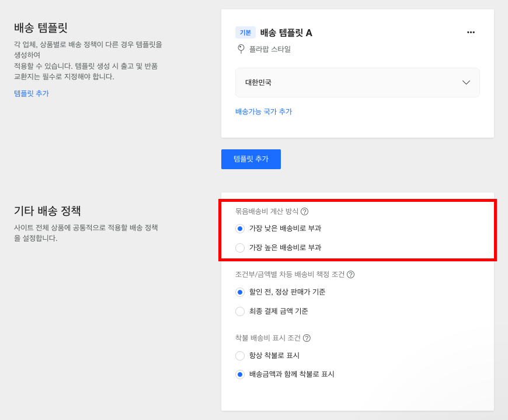This screenshot has height=420, width=508.
Task: Select 가장 높은 배송비로 부과 radio option
Action: pyautogui.click(x=240, y=248)
